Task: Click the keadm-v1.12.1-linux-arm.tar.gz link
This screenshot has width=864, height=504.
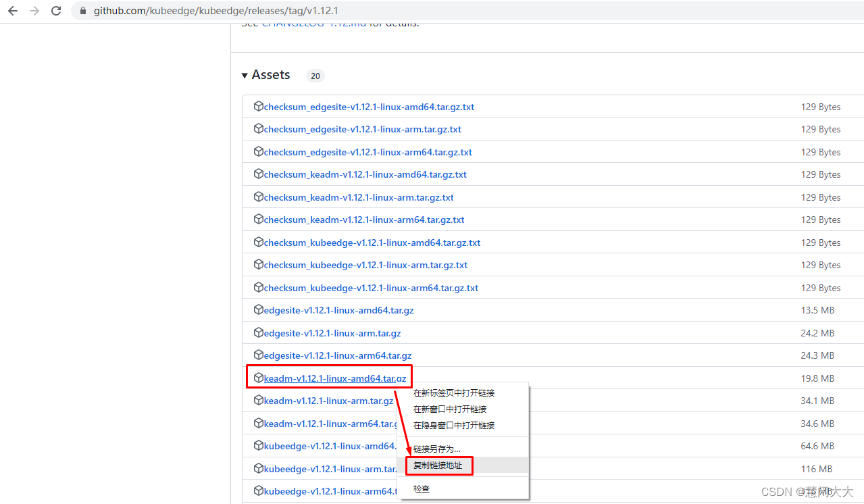Action: 328,401
